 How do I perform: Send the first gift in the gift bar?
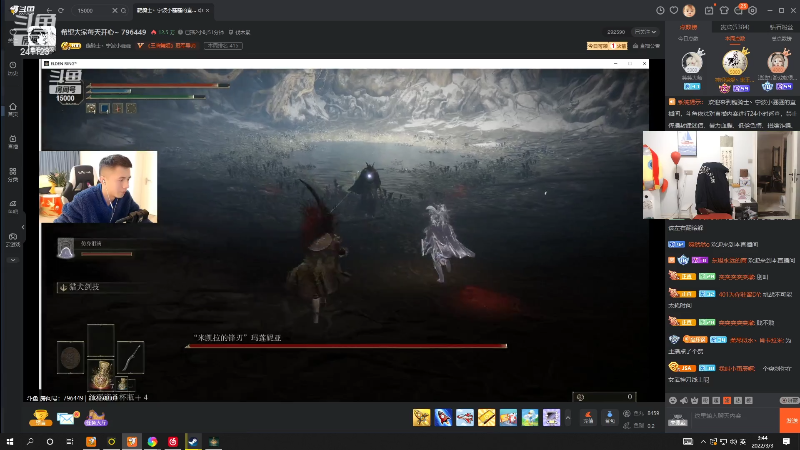tap(421, 417)
